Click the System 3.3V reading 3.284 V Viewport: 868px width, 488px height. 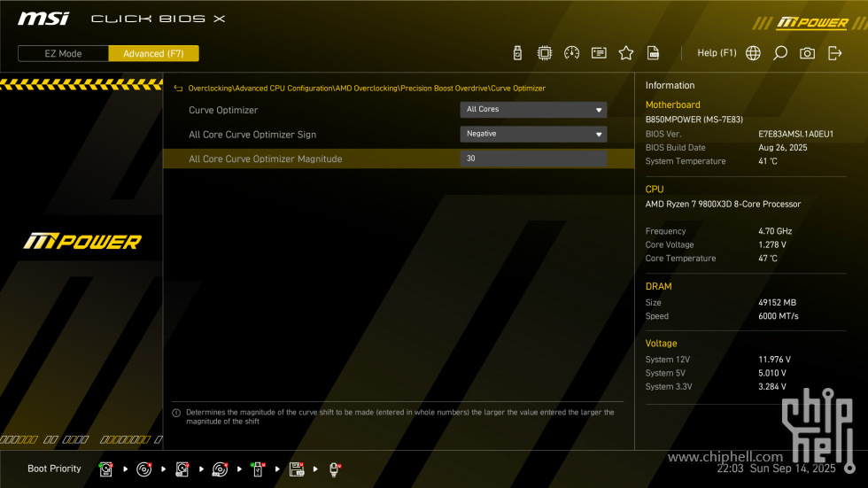click(772, 387)
